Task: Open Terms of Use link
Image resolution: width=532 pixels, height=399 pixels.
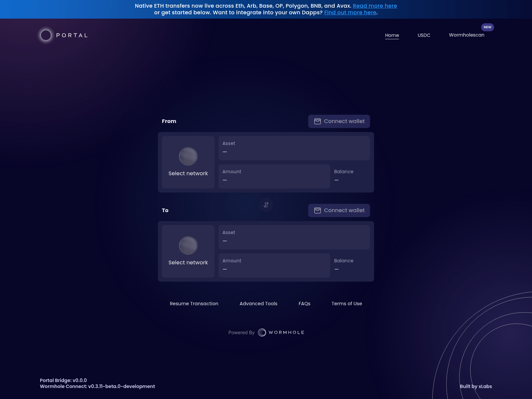Action: (x=347, y=304)
